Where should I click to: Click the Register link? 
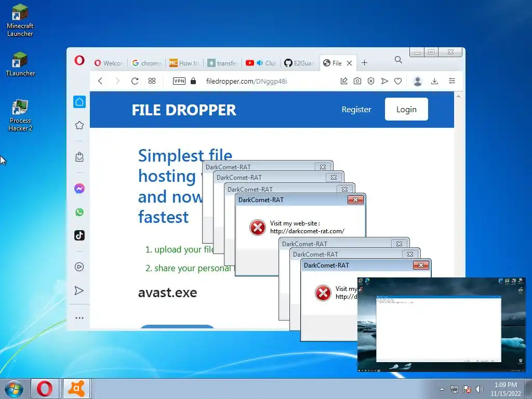356,110
